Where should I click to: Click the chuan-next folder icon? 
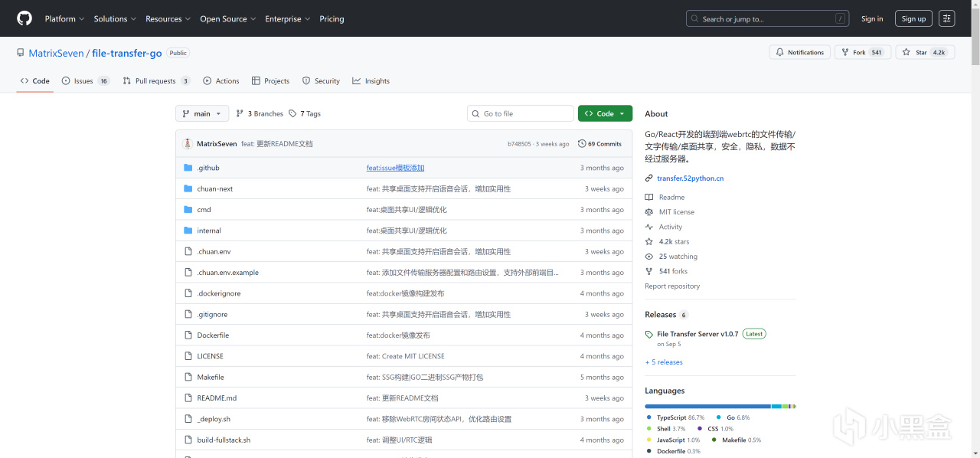[188, 188]
